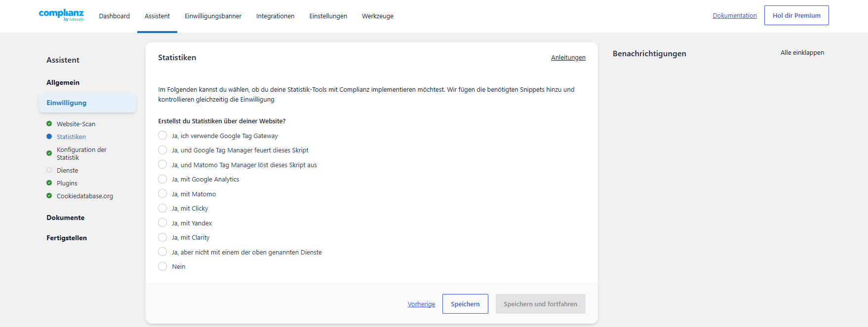
Task: Click the Vorherige link
Action: (x=421, y=304)
